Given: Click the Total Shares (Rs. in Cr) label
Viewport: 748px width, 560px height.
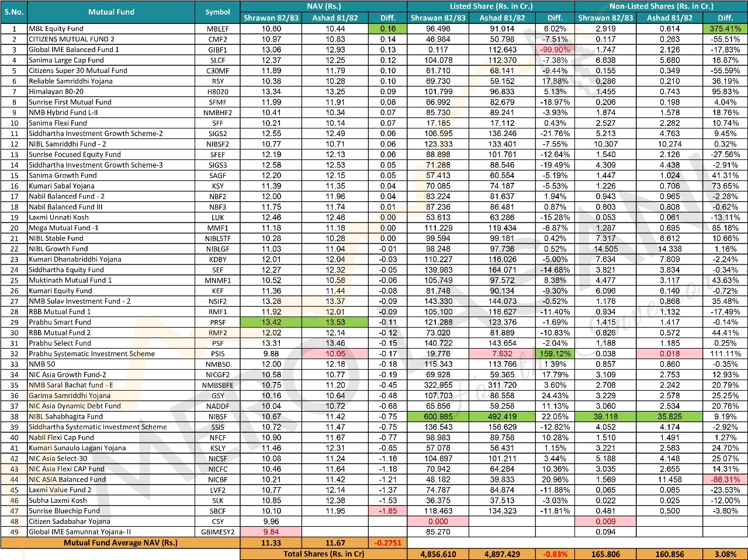Looking at the screenshot, I should [x=323, y=554].
